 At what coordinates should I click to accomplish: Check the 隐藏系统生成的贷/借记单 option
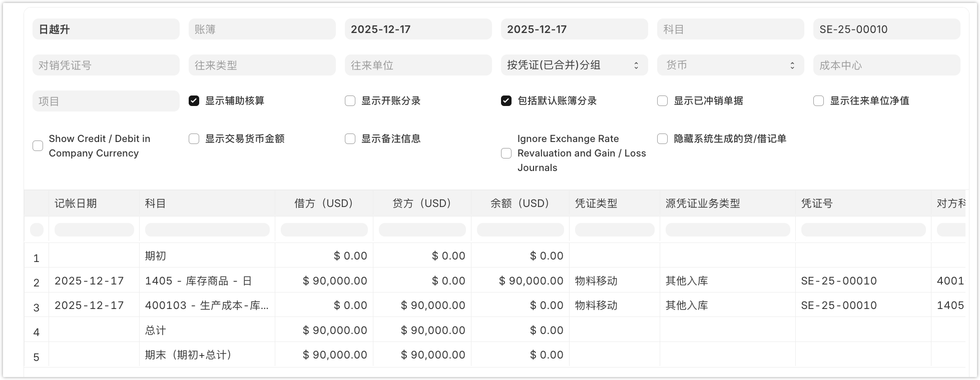point(662,139)
